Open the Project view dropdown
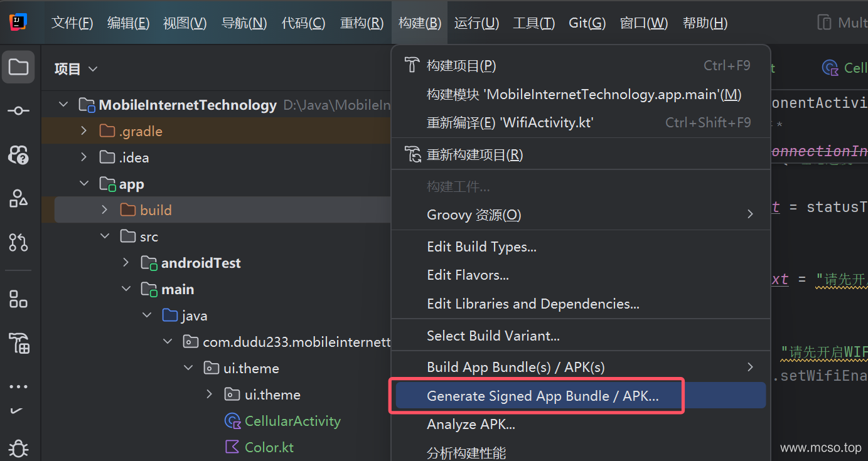 (x=76, y=69)
